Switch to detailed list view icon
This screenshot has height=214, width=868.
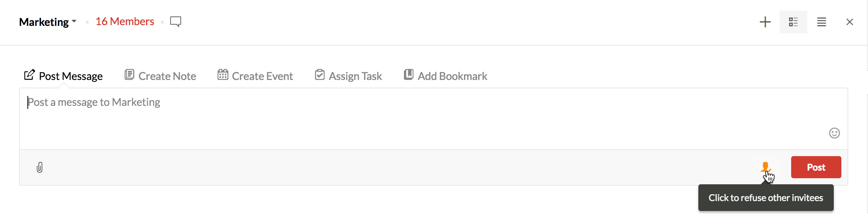click(793, 22)
